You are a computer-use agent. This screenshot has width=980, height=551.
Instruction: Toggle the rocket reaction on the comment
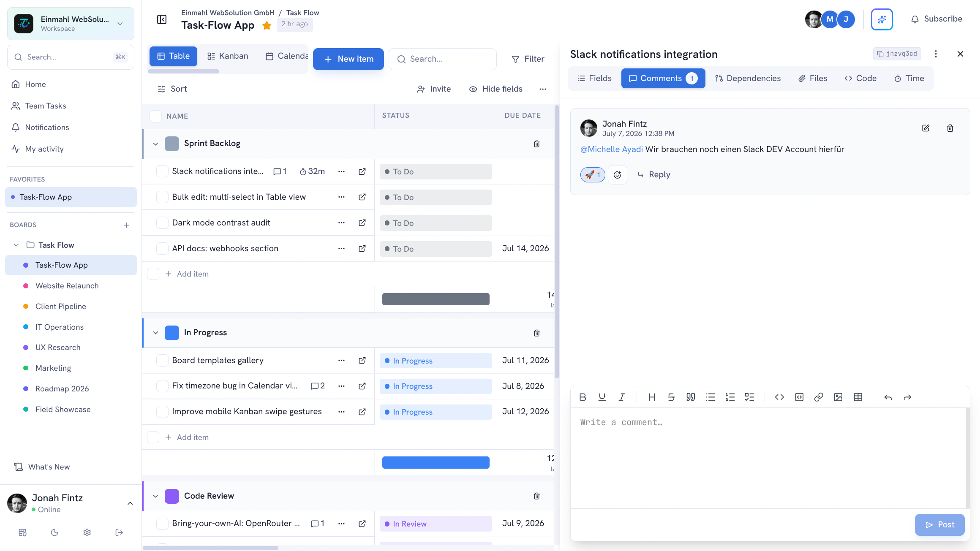(x=593, y=175)
